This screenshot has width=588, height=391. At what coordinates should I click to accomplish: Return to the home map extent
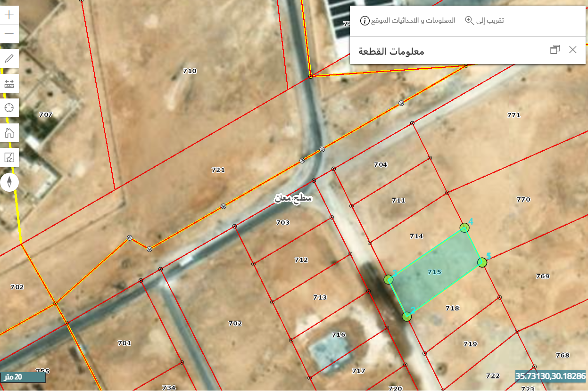click(x=9, y=133)
